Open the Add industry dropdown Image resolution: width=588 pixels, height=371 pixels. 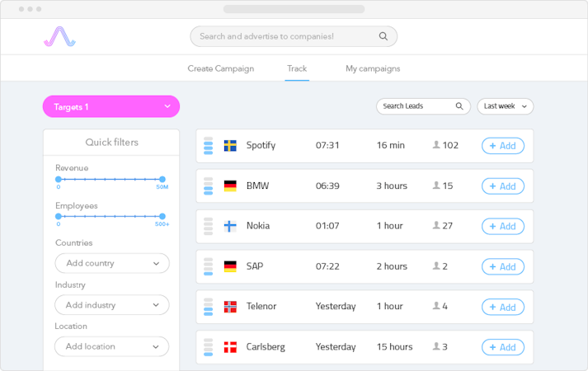(x=112, y=305)
